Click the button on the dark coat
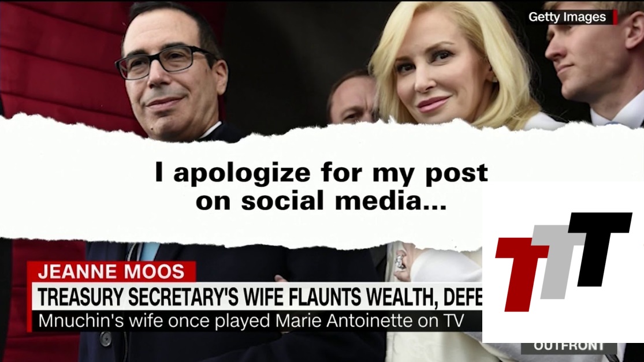 (x=106, y=338)
